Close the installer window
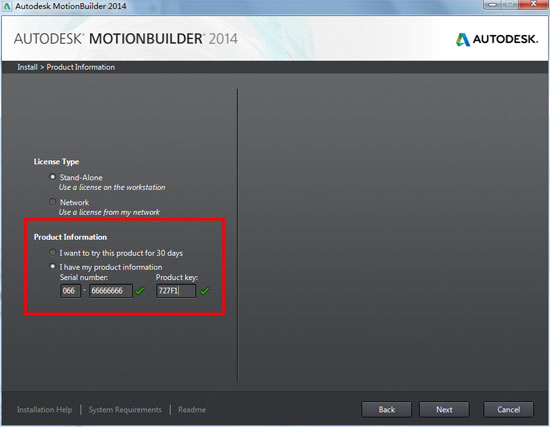This screenshot has width=550, height=427. coord(534,4)
